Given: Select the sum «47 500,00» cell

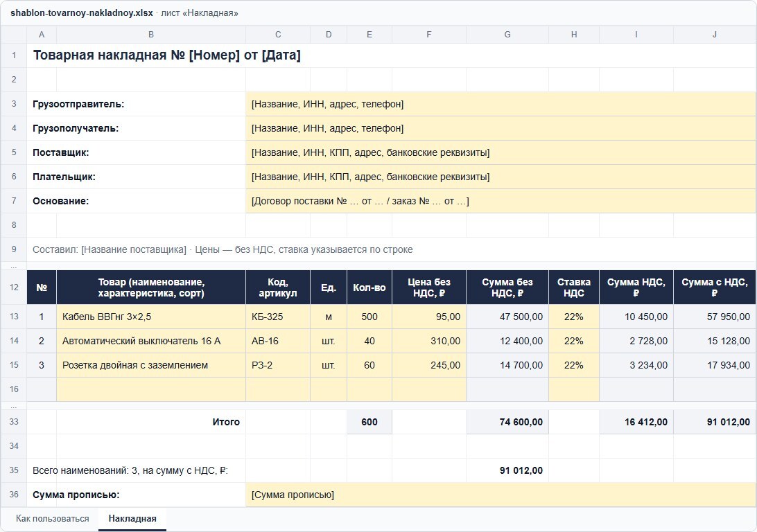Looking at the screenshot, I should 507,317.
